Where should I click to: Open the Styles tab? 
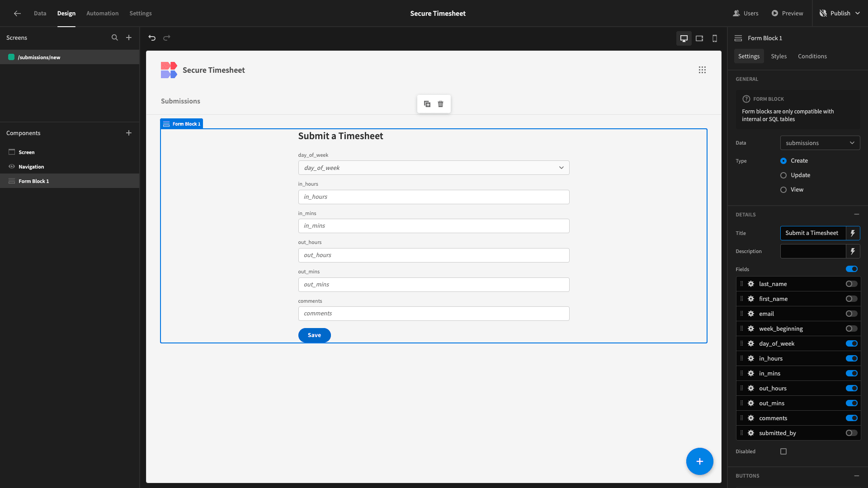tap(778, 56)
